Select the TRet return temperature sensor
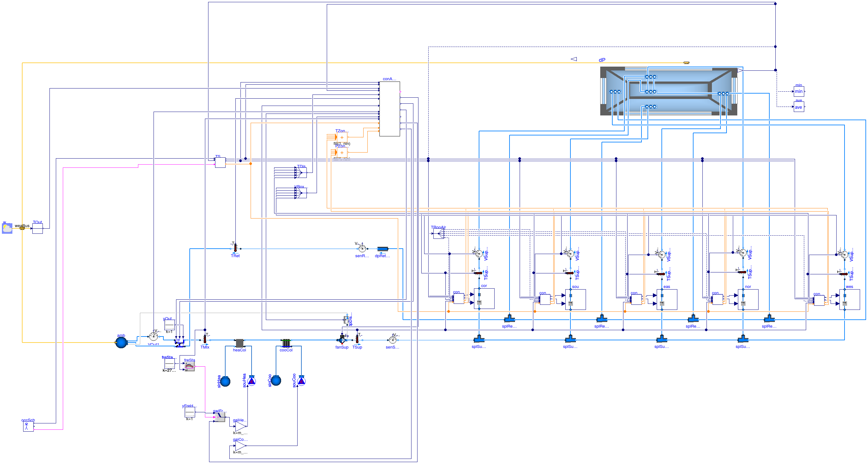The width and height of the screenshot is (868, 464). coord(235,248)
